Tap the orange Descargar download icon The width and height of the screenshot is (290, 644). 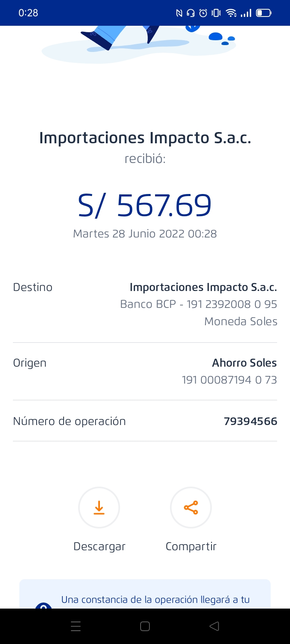click(x=99, y=508)
